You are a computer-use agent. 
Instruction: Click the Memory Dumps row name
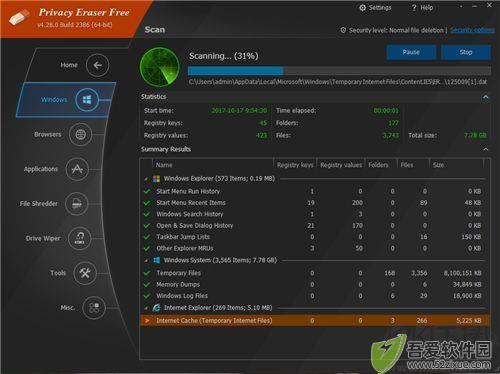tap(178, 284)
